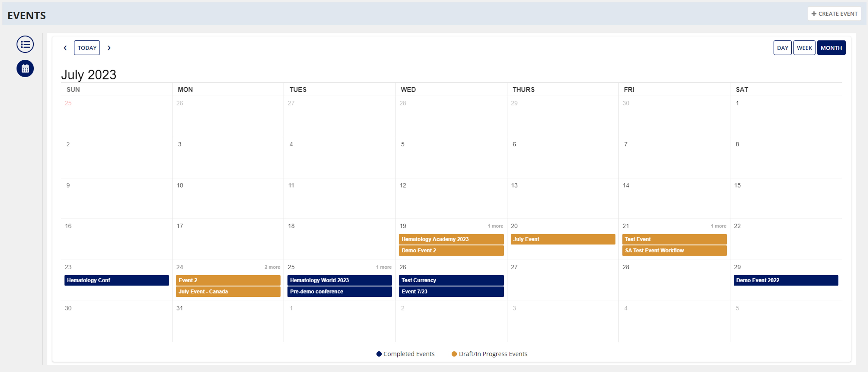
Task: Open Hematology World 2023 event
Action: pos(339,280)
